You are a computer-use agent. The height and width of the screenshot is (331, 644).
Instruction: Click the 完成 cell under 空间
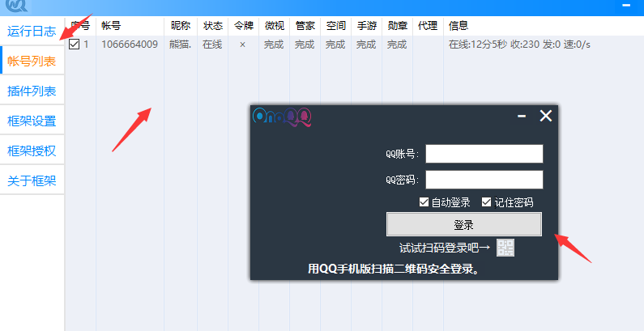pos(335,45)
